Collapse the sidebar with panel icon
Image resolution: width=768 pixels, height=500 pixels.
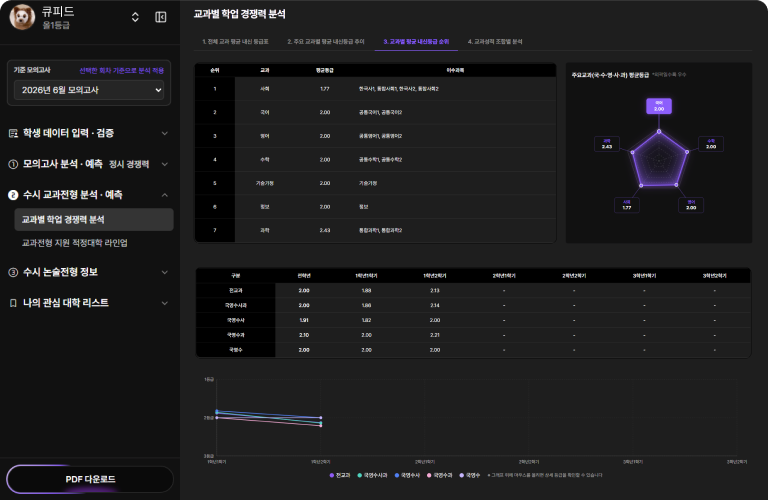pos(161,17)
